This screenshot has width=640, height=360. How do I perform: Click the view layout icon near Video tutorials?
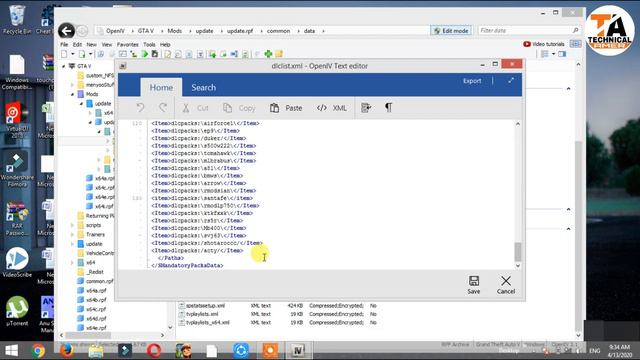click(x=575, y=44)
